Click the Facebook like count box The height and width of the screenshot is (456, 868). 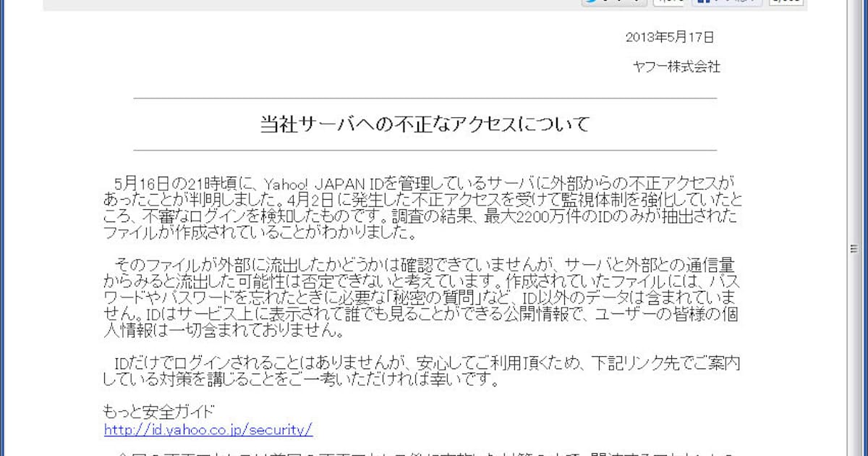click(x=786, y=2)
